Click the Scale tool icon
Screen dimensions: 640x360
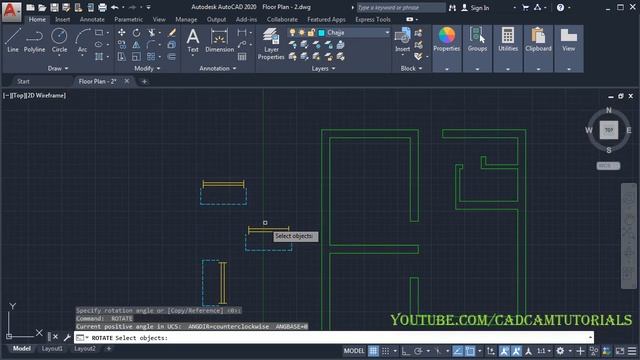[x=136, y=56]
